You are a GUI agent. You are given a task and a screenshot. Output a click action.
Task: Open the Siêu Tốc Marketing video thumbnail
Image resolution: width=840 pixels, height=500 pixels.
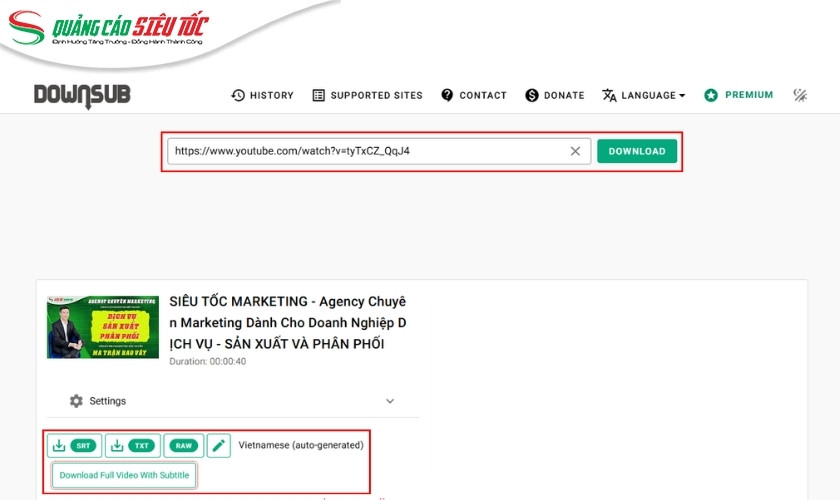103,327
